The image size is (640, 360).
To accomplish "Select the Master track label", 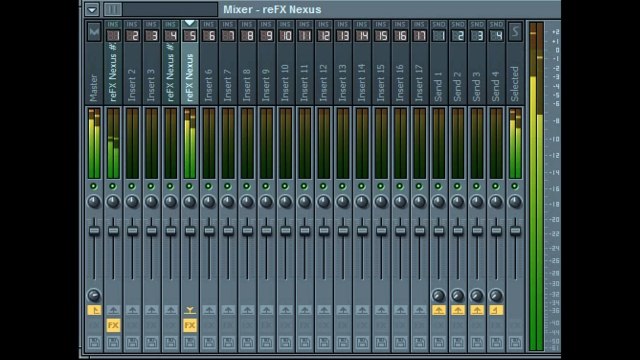I will pos(94,87).
